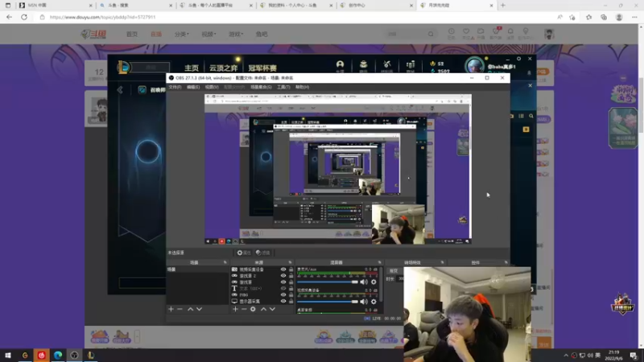Open the Edit menu in OBS
This screenshot has width=644, height=362.
click(193, 87)
